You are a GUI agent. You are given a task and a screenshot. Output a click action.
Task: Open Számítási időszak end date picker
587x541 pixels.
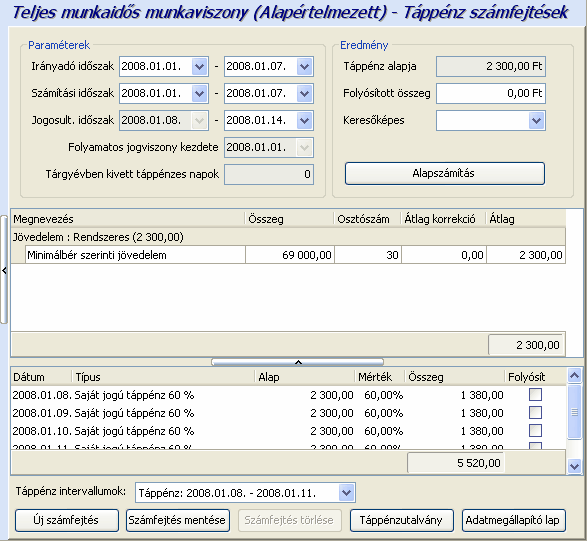[304, 94]
